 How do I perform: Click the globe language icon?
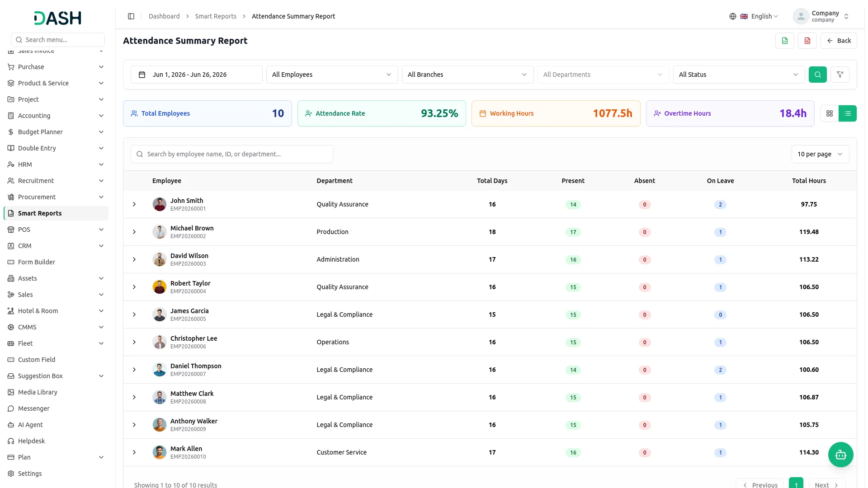click(x=733, y=16)
